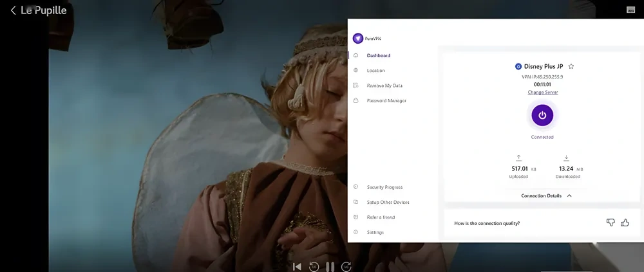The height and width of the screenshot is (272, 644).
Task: Click the Refer a friend icon
Action: click(355, 217)
